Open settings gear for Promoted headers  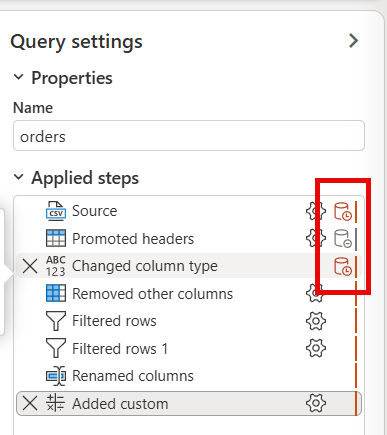316,238
